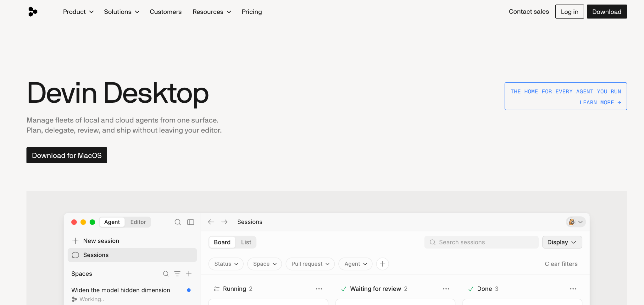Expand the Resources menu
Viewport: 644px width, 305px height.
pyautogui.click(x=212, y=12)
